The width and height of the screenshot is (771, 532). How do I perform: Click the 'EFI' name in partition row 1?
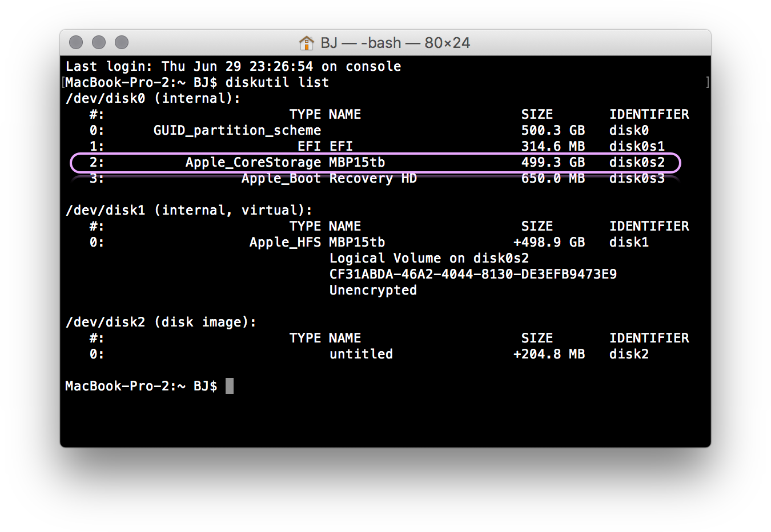[x=341, y=146]
